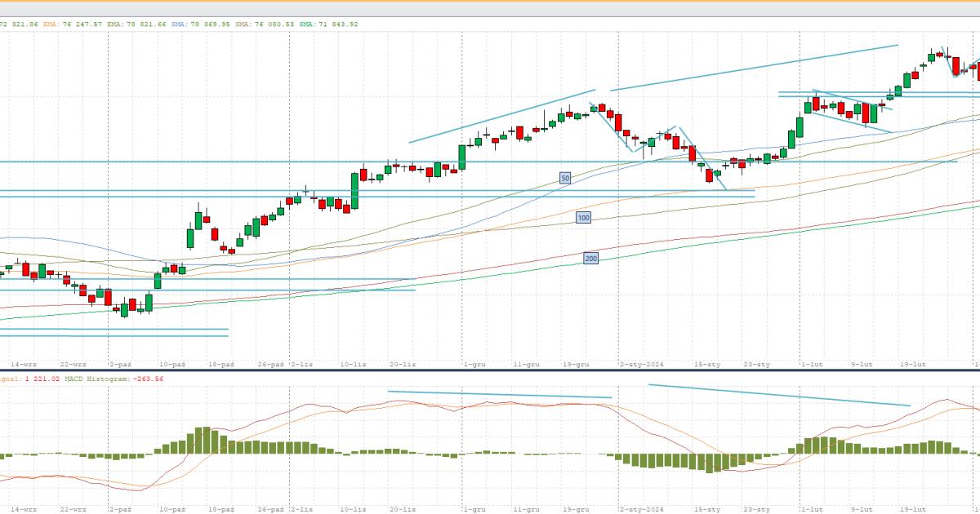Click the 200 moving average label
980x514 pixels.
click(590, 258)
